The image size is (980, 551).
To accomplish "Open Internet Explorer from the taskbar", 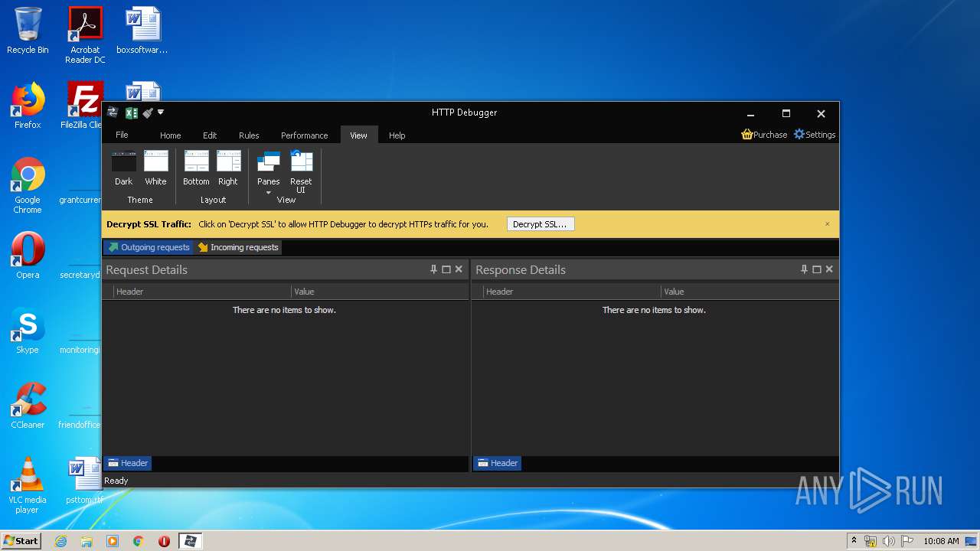I will coord(60,541).
